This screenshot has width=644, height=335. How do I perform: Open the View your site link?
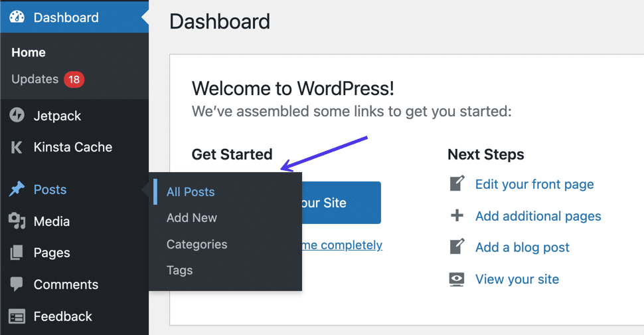tap(517, 279)
